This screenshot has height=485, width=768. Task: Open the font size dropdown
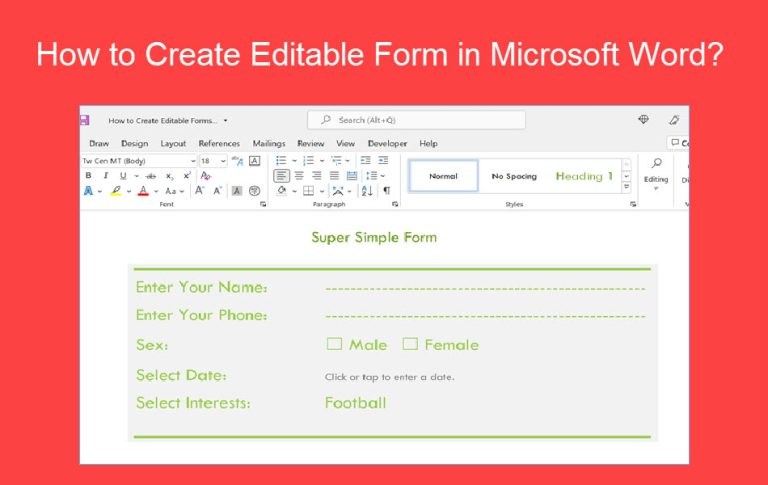(x=223, y=161)
